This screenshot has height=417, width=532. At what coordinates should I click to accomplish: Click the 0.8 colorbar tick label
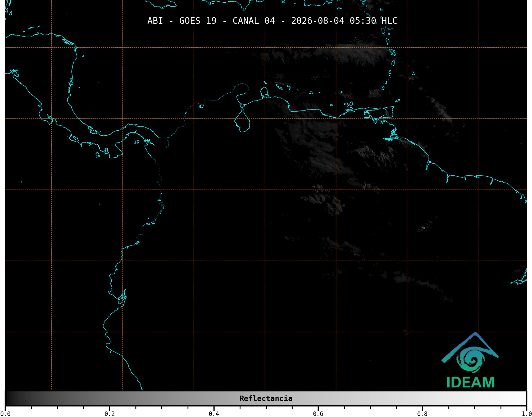(x=422, y=414)
